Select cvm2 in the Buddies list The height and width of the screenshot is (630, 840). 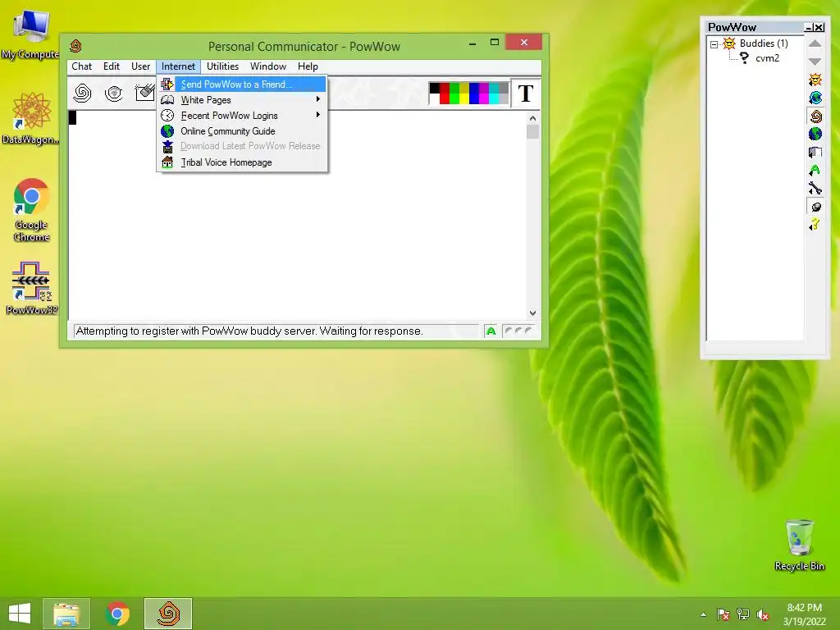point(767,58)
